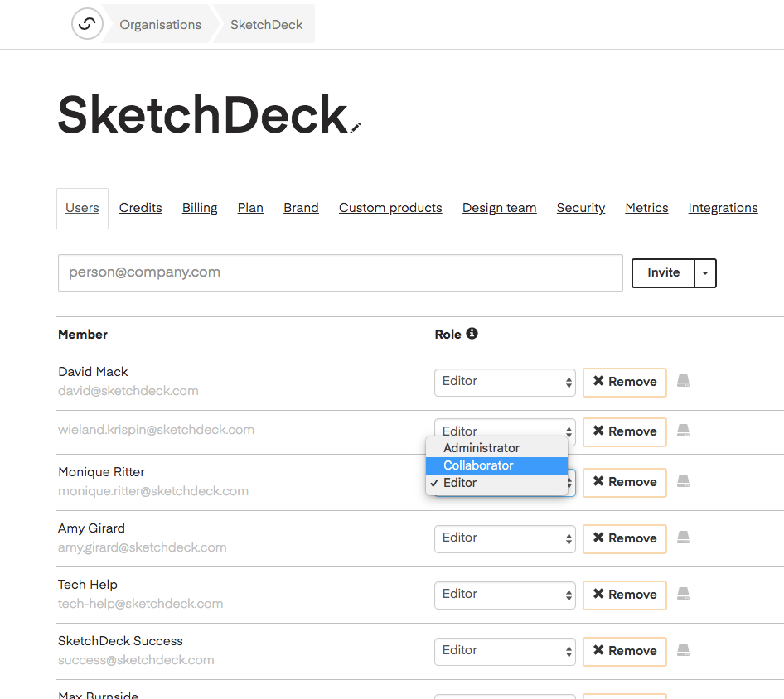The image size is (784, 699).
Task: Click the email monique.ritter@sketchdeck.com
Action: click(x=153, y=491)
